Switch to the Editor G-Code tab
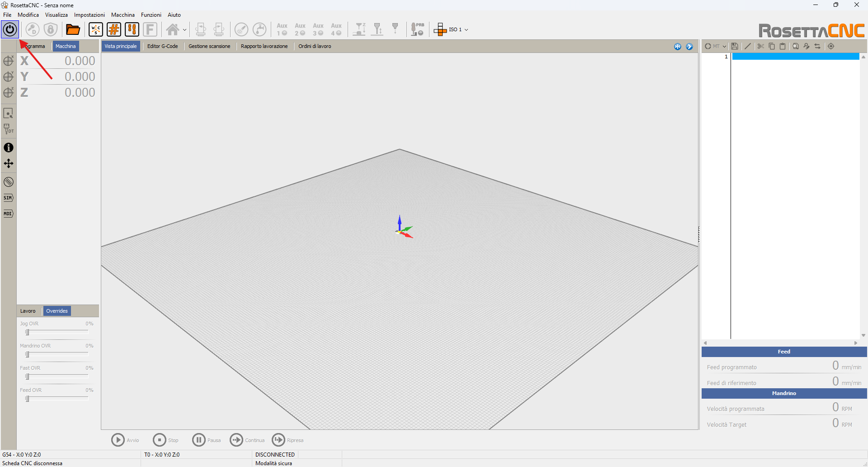 [x=162, y=46]
